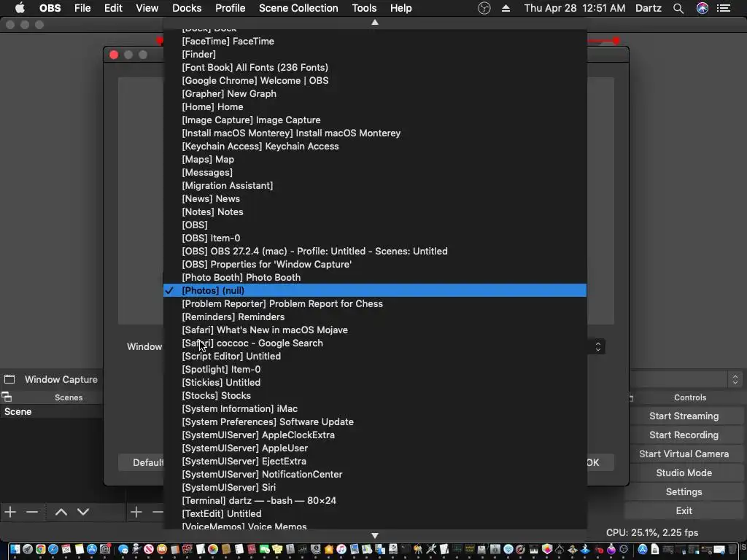The width and height of the screenshot is (747, 560).
Task: Select '[Problem Reporter] Problem Report for Chess'
Action: coord(375,303)
